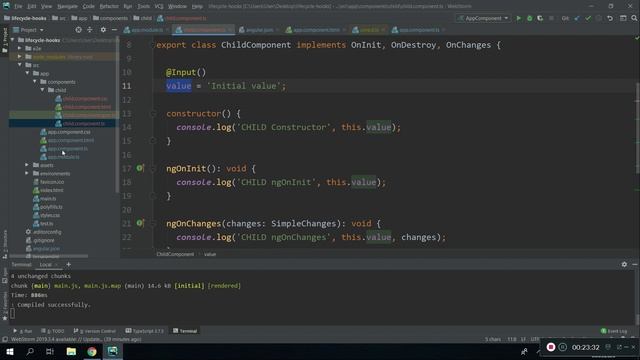Open the Version Control tool window
Image resolution: width=640 pixels, height=360 pixels.
point(95,331)
